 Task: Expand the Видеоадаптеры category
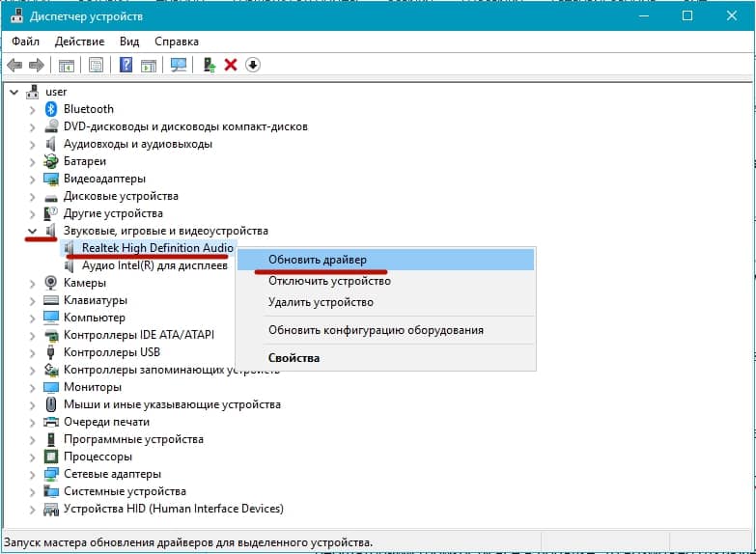(x=32, y=180)
